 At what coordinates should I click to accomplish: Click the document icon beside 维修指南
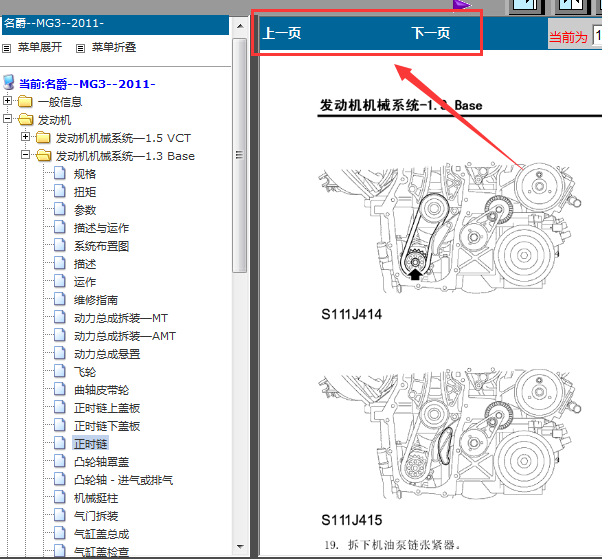pyautogui.click(x=60, y=299)
